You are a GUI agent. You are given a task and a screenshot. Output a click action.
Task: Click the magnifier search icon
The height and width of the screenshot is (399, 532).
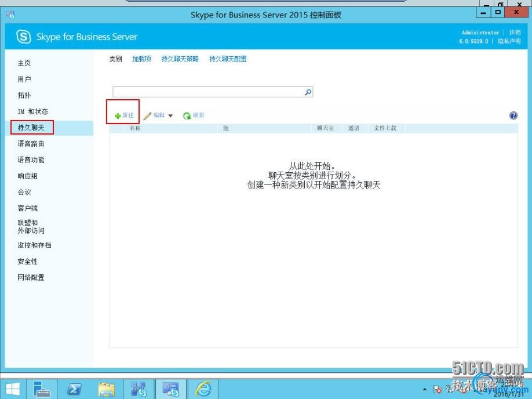pos(308,92)
